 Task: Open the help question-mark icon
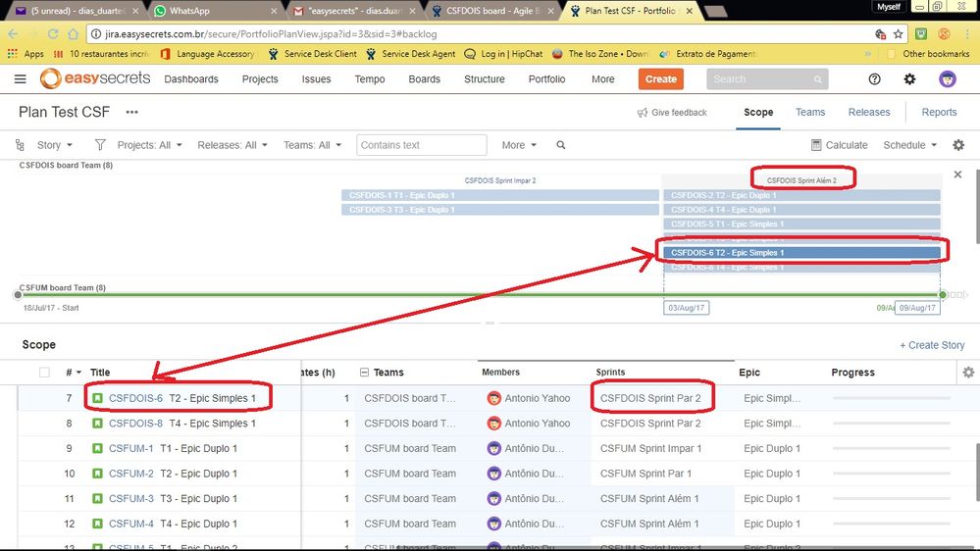coord(874,78)
